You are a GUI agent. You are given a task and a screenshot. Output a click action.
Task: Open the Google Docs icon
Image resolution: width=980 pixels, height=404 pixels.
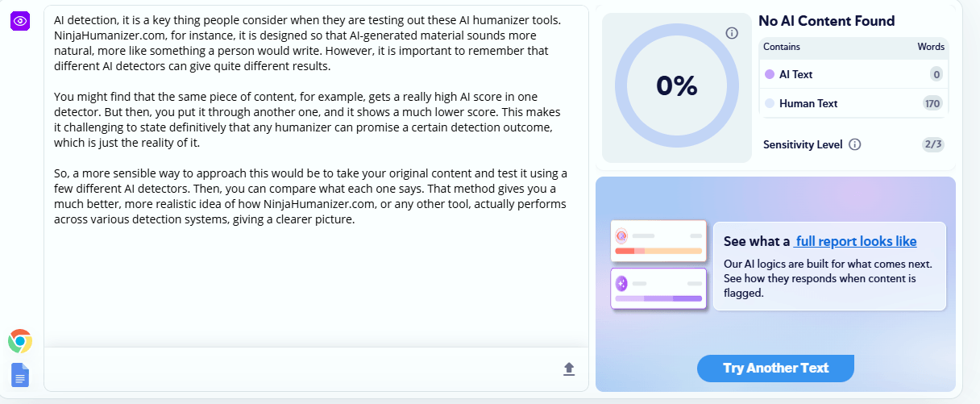[20, 375]
